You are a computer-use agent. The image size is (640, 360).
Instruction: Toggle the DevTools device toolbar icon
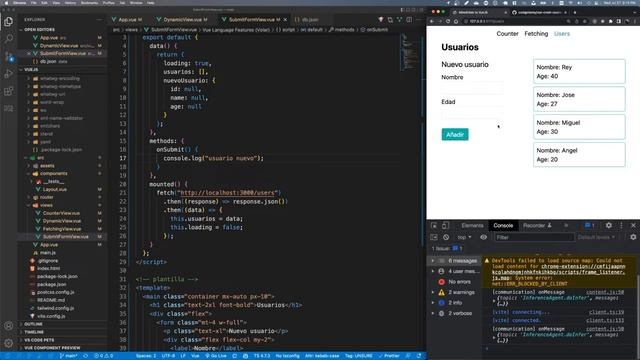click(445, 225)
